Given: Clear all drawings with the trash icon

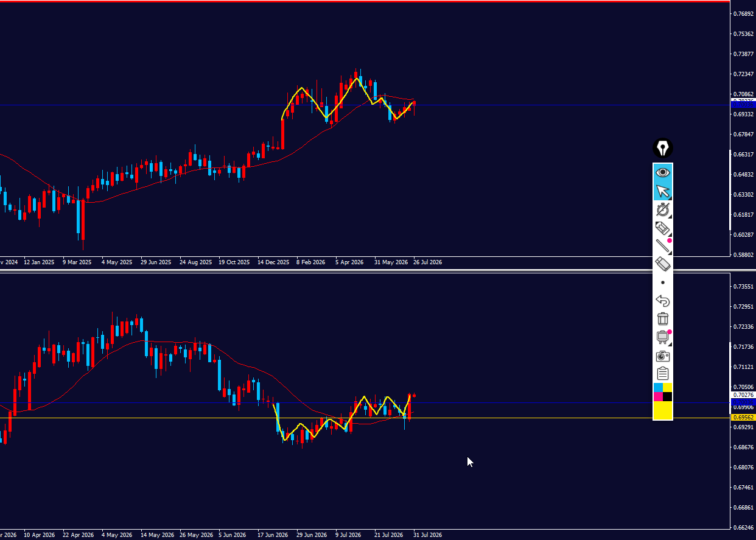Looking at the screenshot, I should point(662,318).
